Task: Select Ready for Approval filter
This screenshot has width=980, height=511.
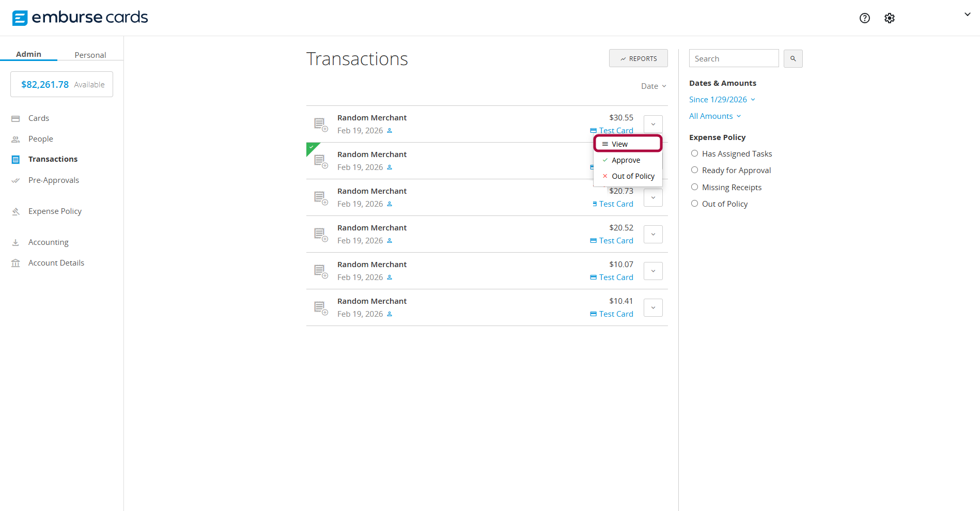Action: (694, 170)
